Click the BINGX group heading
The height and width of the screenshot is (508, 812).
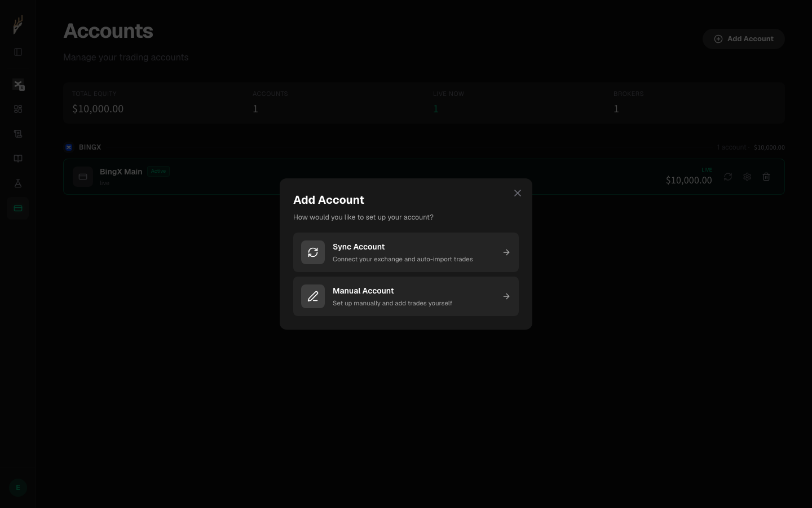tap(90, 147)
